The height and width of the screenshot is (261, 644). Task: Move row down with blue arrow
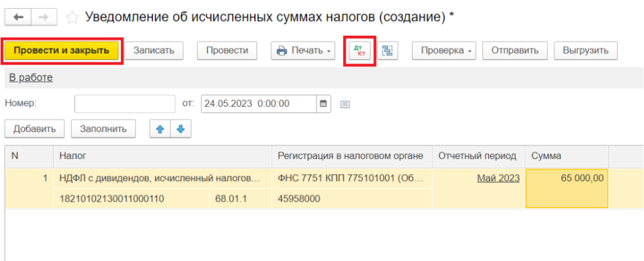tap(180, 129)
